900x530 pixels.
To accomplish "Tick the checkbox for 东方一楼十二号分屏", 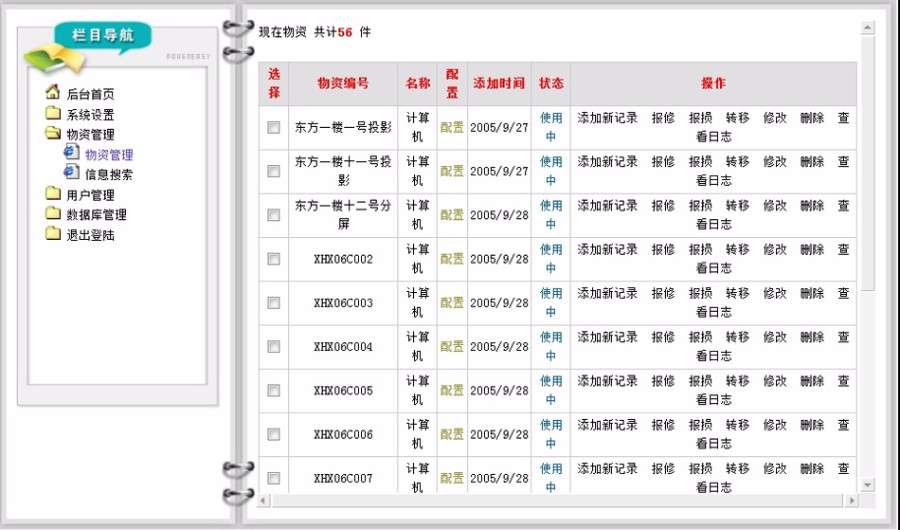I will tap(274, 215).
